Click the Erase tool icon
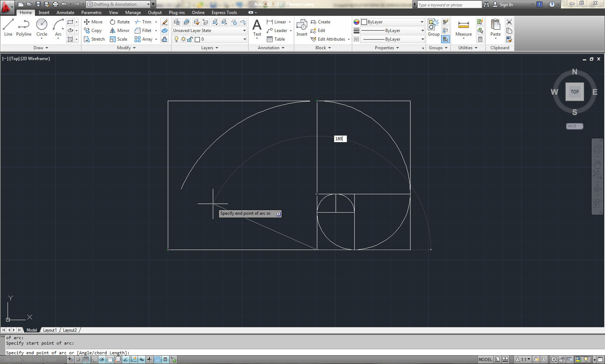605x364 pixels. pyautogui.click(x=165, y=22)
